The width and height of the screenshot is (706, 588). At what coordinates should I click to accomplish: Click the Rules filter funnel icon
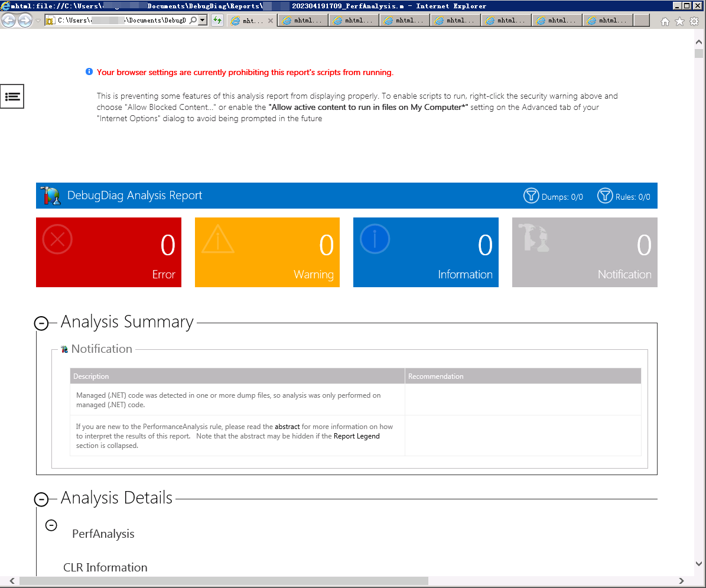pyautogui.click(x=605, y=196)
